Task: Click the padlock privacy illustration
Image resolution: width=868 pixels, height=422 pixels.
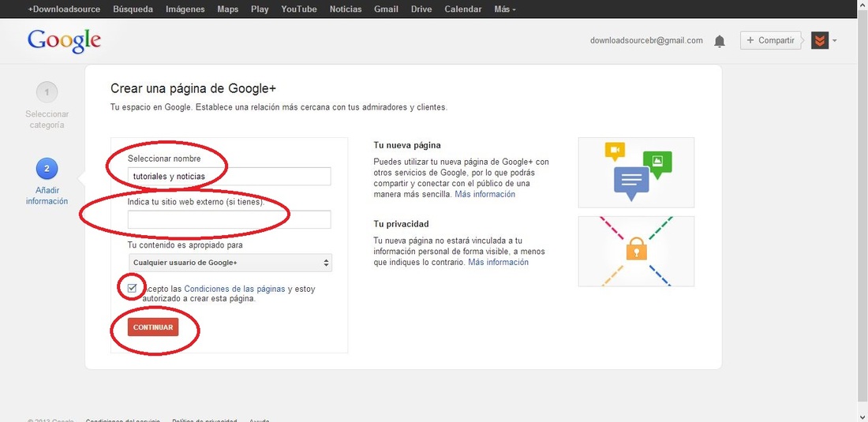Action: click(636, 251)
